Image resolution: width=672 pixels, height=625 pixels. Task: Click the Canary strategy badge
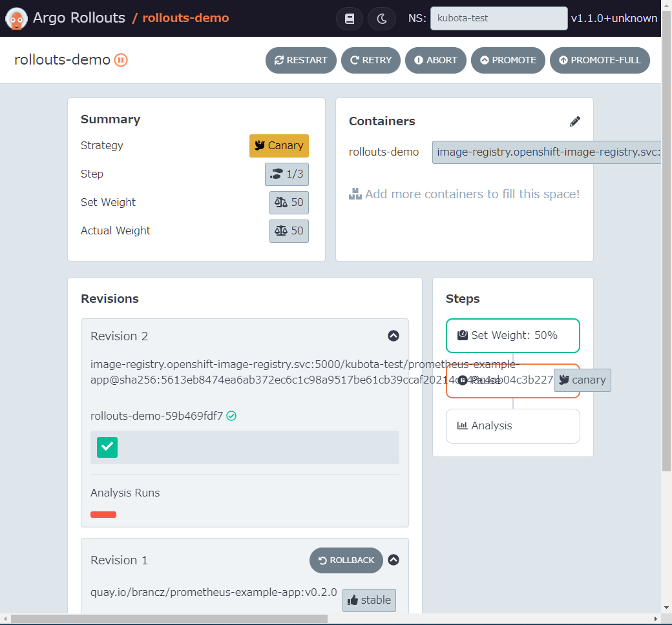pyautogui.click(x=279, y=146)
